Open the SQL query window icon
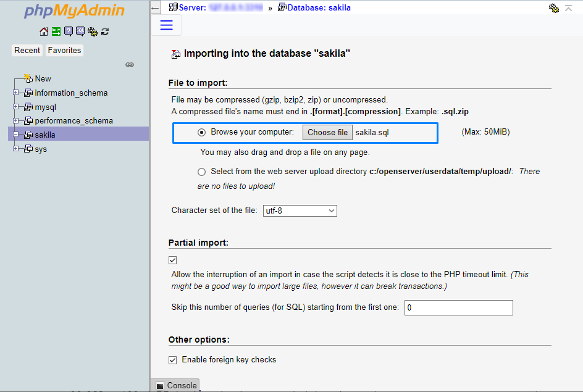The width and height of the screenshot is (583, 392). coord(80,31)
